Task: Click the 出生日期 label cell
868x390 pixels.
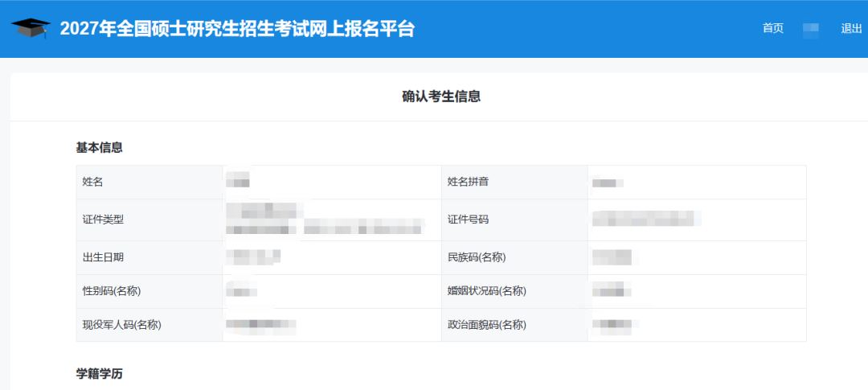Action: (x=149, y=257)
